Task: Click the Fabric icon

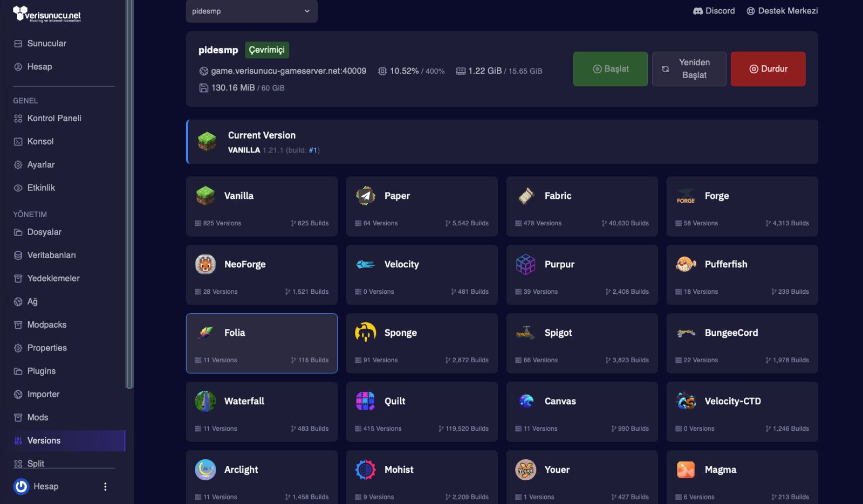Action: [x=526, y=196]
